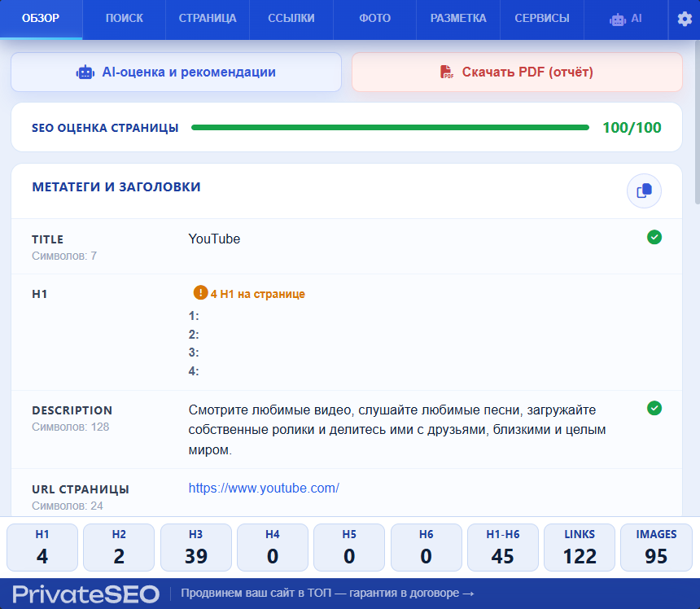Click the vertical scrollbar thumb
The height and width of the screenshot is (609, 700).
(x=698, y=120)
